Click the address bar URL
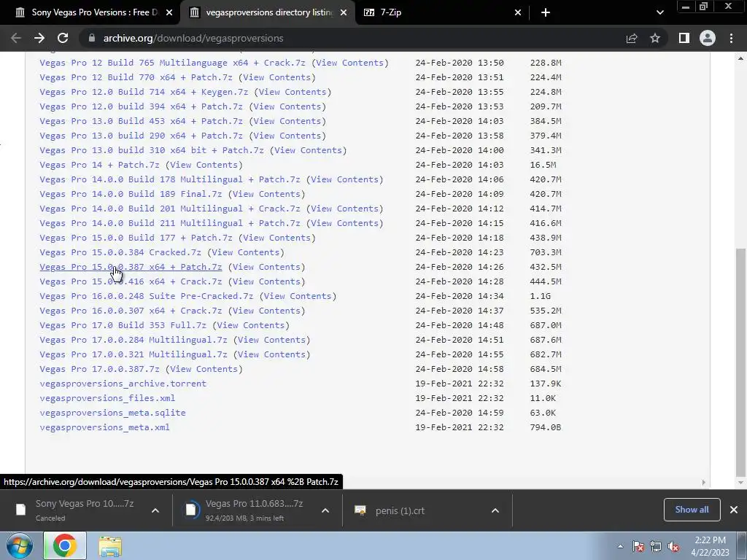The height and width of the screenshot is (560, 747). [193, 38]
